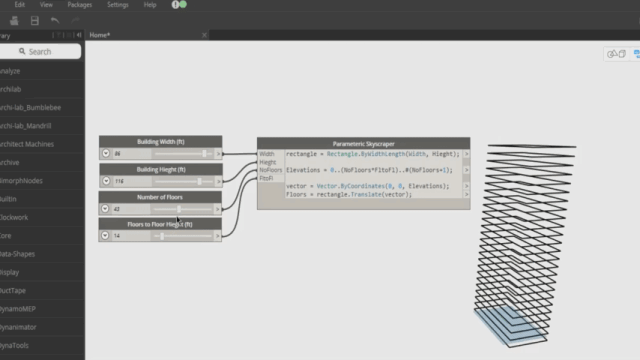Click the redo arrow icon
This screenshot has height=360, width=640.
click(76, 20)
